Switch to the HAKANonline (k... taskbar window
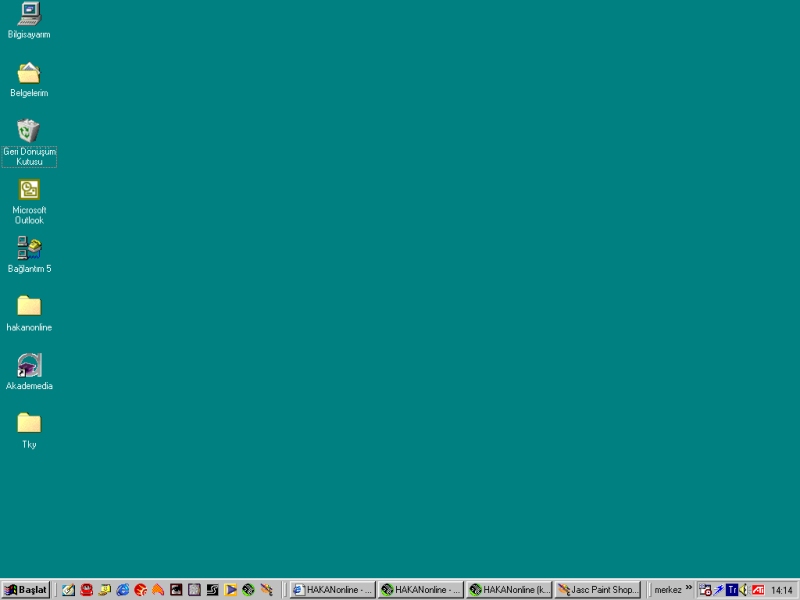Image resolution: width=800 pixels, height=600 pixels. pyautogui.click(x=509, y=590)
